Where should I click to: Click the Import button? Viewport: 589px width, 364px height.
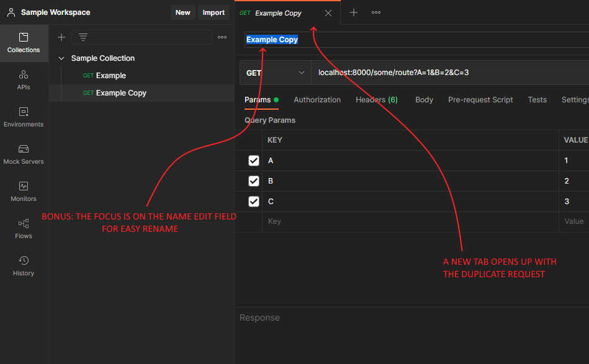coord(214,12)
